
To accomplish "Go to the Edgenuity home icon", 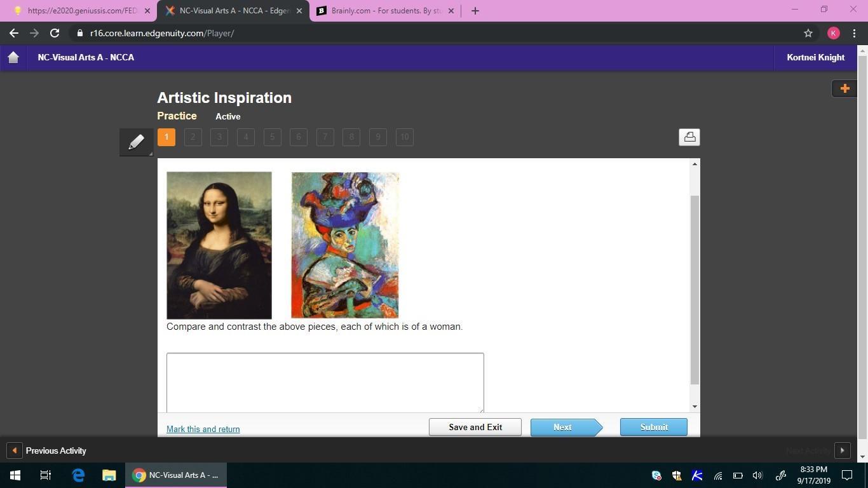I will click(13, 57).
